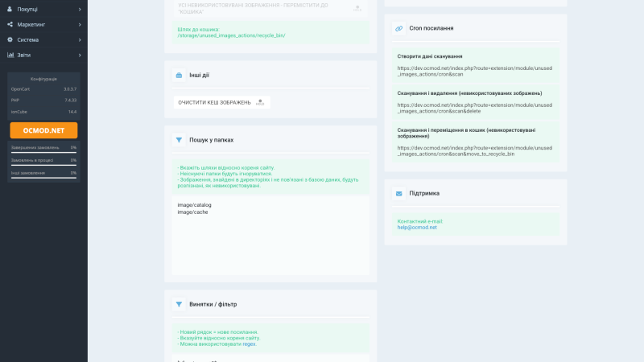Click the Винятки / фільтр section title
Viewport: 644px width, 362px height.
point(213,304)
